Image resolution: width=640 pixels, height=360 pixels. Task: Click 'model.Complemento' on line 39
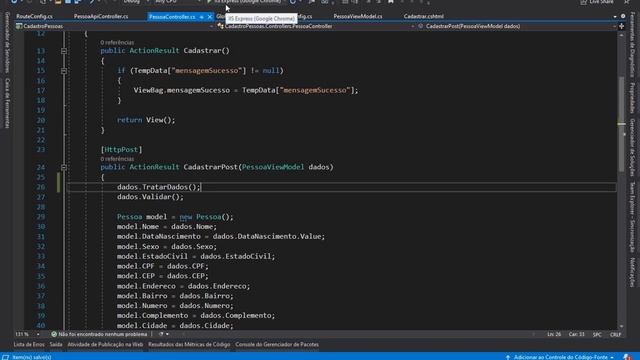152,316
